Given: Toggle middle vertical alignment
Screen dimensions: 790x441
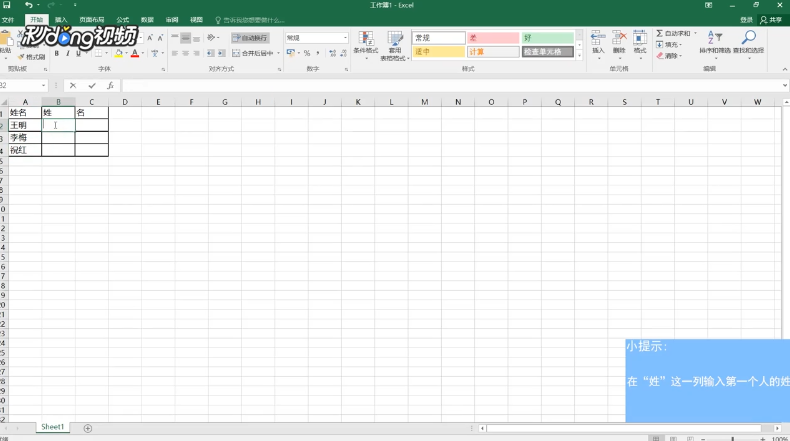Looking at the screenshot, I should tap(186, 38).
